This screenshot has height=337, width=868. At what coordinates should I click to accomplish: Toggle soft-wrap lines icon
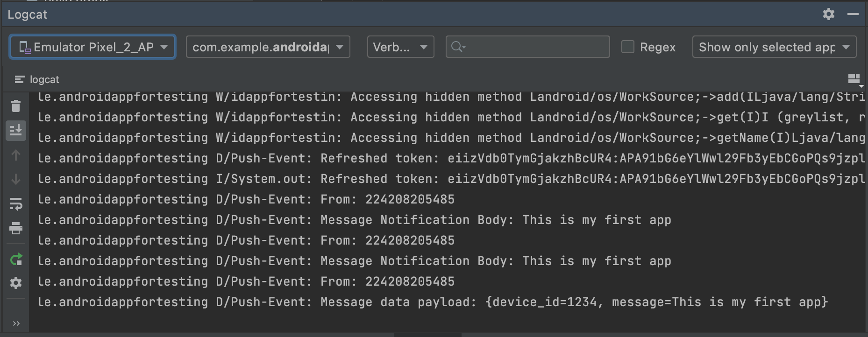click(16, 204)
